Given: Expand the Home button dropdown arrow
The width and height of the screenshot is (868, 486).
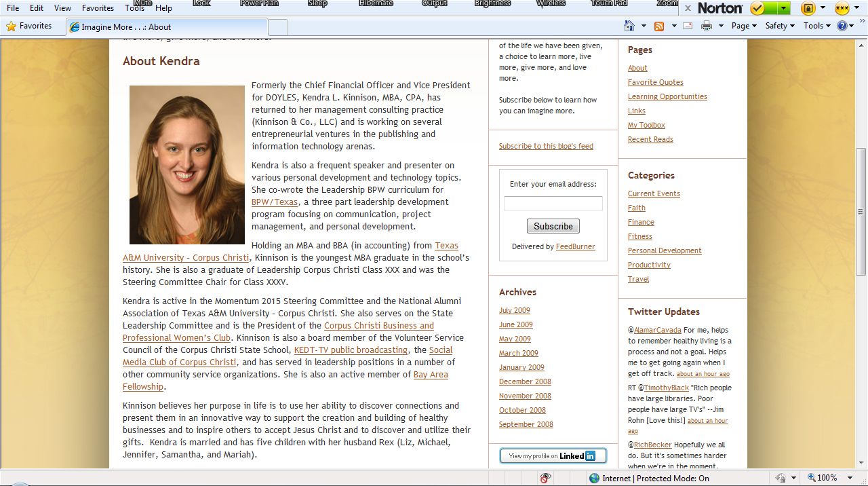Looking at the screenshot, I should click(x=644, y=26).
